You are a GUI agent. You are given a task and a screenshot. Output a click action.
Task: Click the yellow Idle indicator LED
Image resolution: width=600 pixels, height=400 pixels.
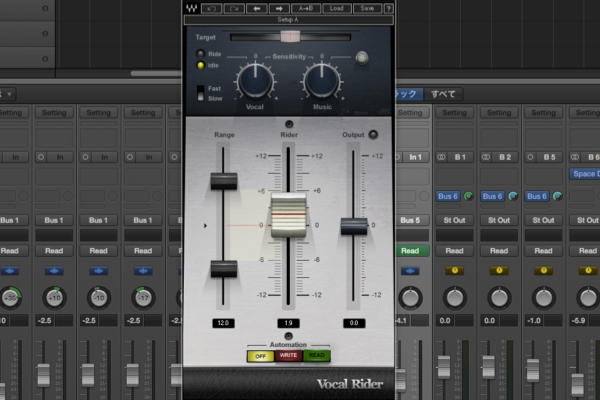click(200, 65)
